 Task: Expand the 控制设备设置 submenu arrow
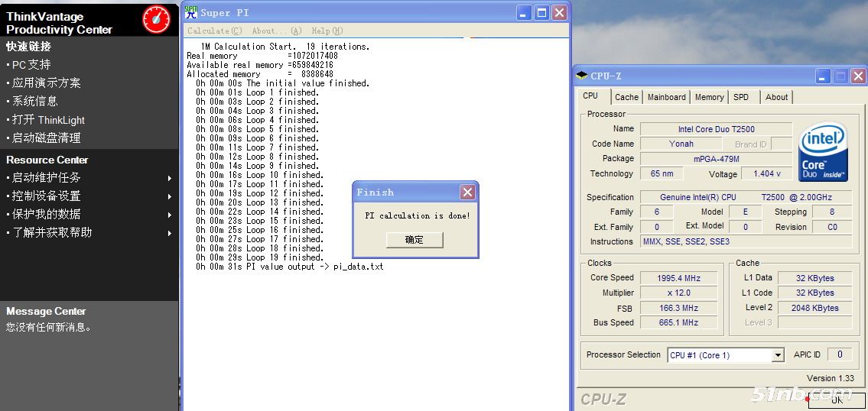click(x=170, y=196)
